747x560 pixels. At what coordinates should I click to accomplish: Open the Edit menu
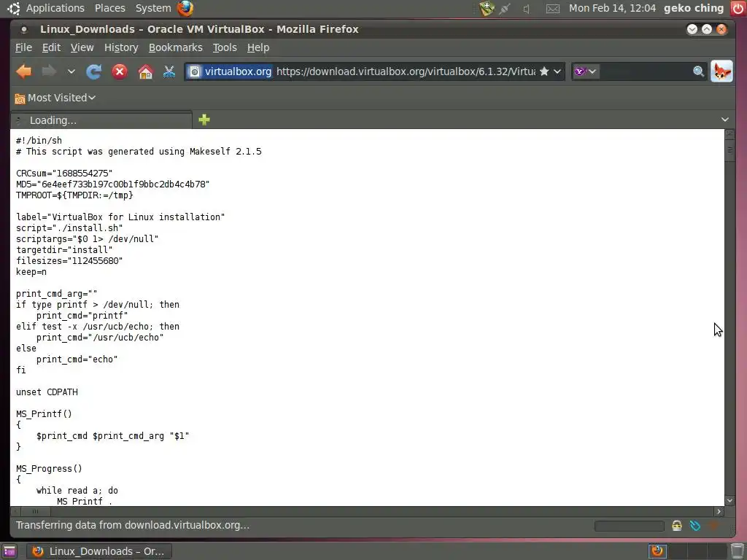tap(51, 47)
